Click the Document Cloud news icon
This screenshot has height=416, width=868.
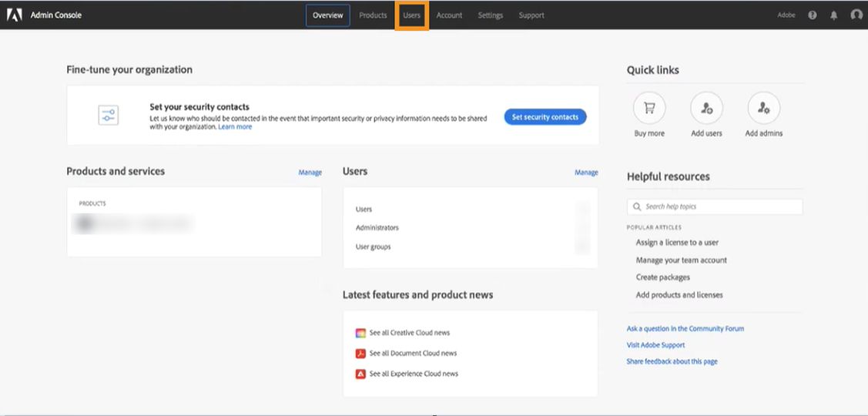point(360,354)
